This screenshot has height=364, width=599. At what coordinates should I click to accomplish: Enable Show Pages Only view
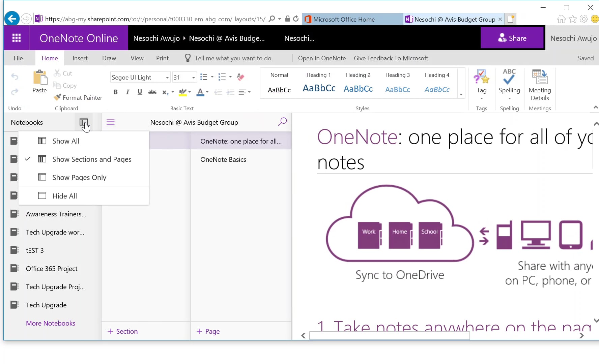pyautogui.click(x=79, y=177)
